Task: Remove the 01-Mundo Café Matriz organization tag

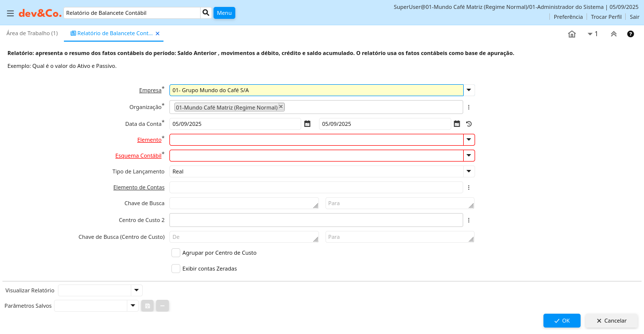Action: click(x=281, y=107)
